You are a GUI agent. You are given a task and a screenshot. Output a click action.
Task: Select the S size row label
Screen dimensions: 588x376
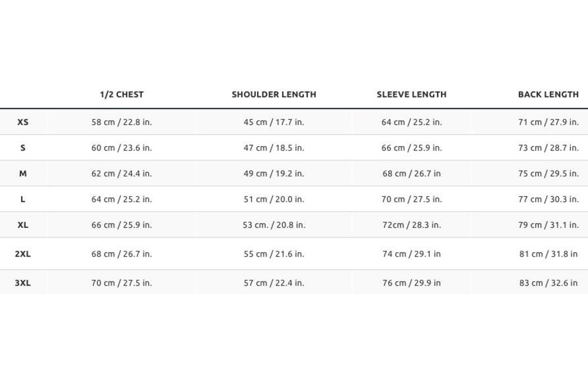pyautogui.click(x=23, y=148)
